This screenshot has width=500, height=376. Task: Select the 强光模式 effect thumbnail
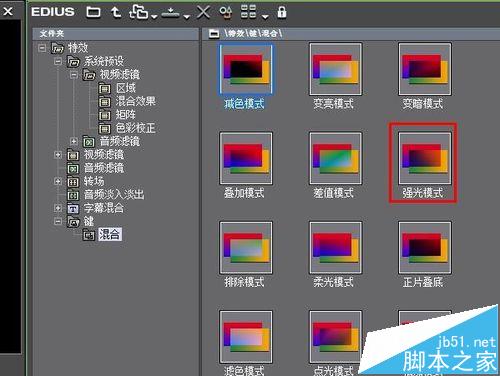click(x=425, y=158)
